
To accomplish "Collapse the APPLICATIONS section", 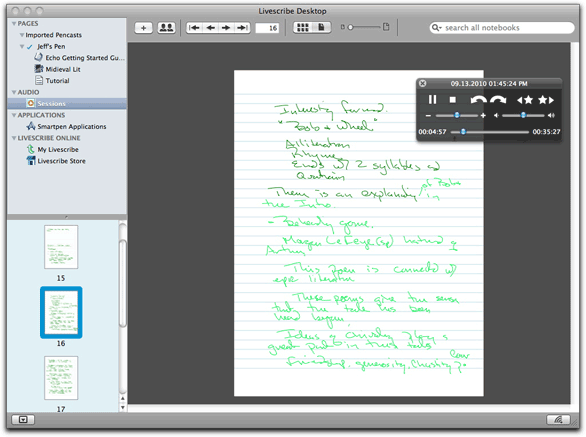I will point(14,115).
